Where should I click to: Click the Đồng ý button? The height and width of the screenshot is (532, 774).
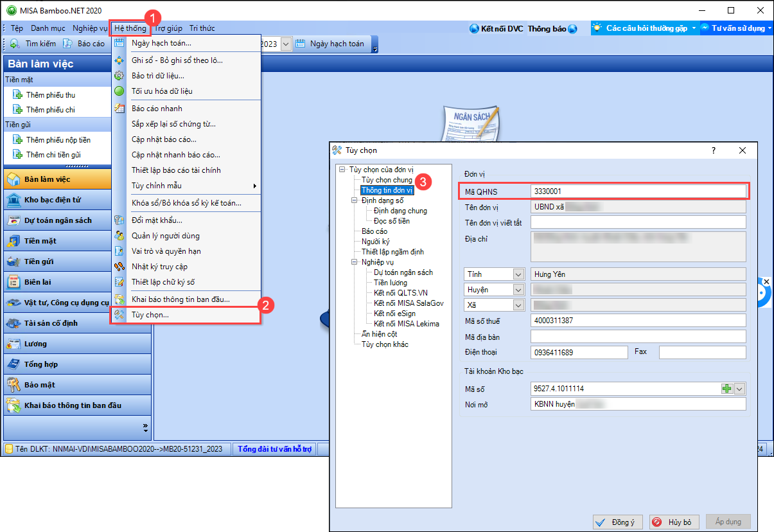(x=617, y=522)
